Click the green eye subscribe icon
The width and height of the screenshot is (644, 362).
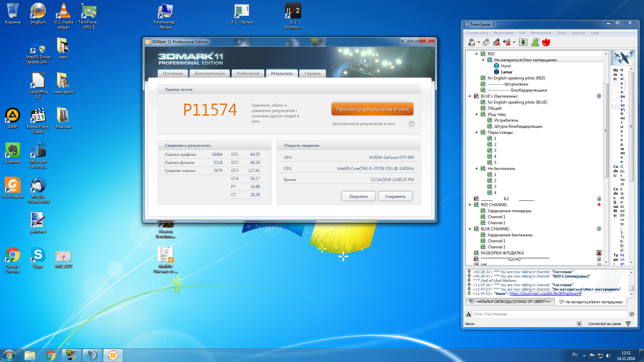(x=523, y=42)
